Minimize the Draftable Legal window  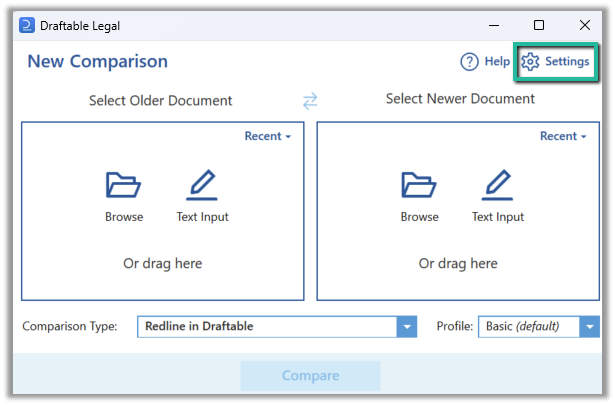(x=494, y=25)
